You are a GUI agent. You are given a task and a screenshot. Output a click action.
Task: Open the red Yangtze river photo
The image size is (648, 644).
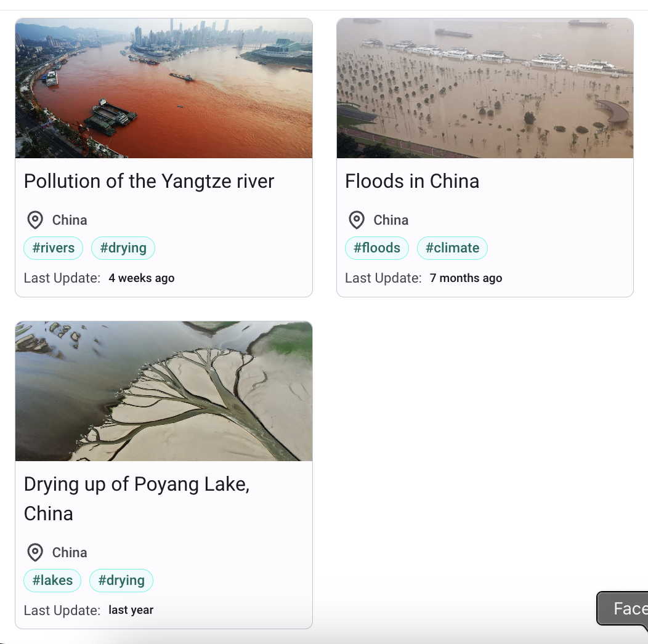(x=164, y=89)
